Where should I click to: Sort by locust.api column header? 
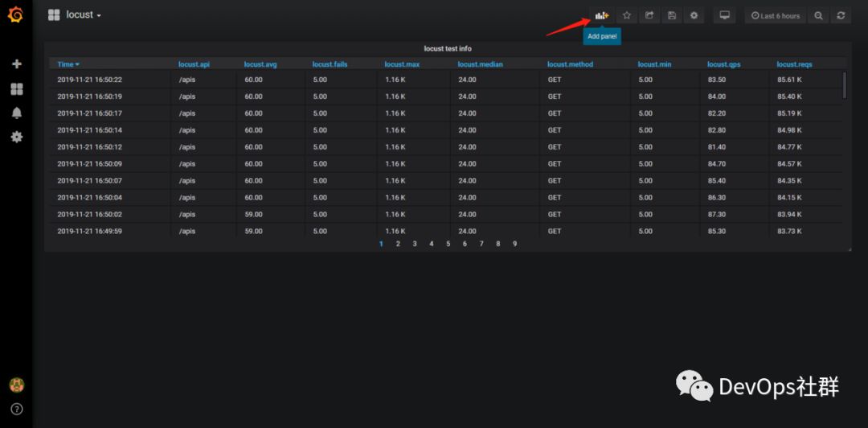pos(194,64)
